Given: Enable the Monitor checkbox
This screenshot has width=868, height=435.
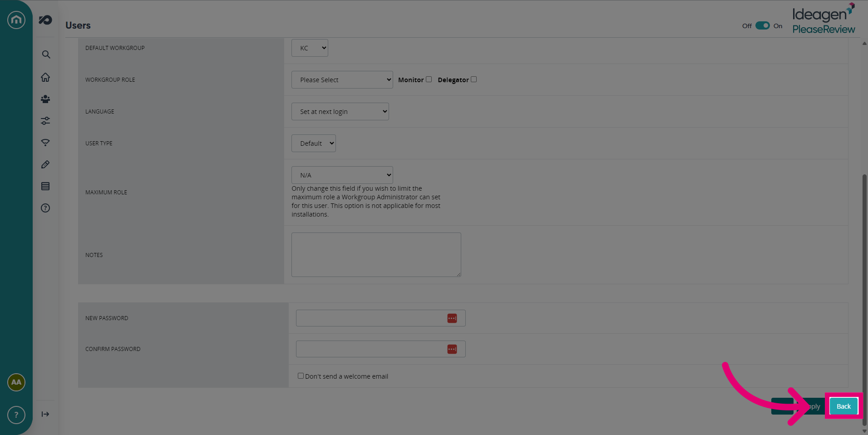Looking at the screenshot, I should (429, 79).
